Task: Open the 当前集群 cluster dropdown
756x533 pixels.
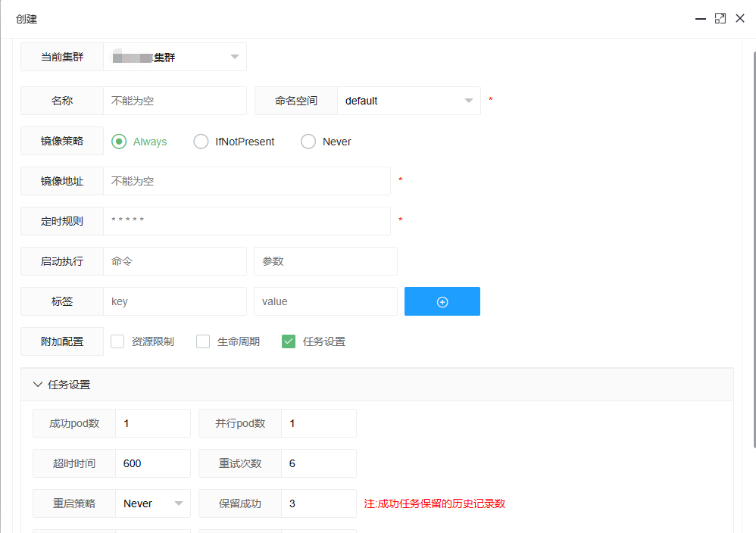Action: tap(175, 57)
